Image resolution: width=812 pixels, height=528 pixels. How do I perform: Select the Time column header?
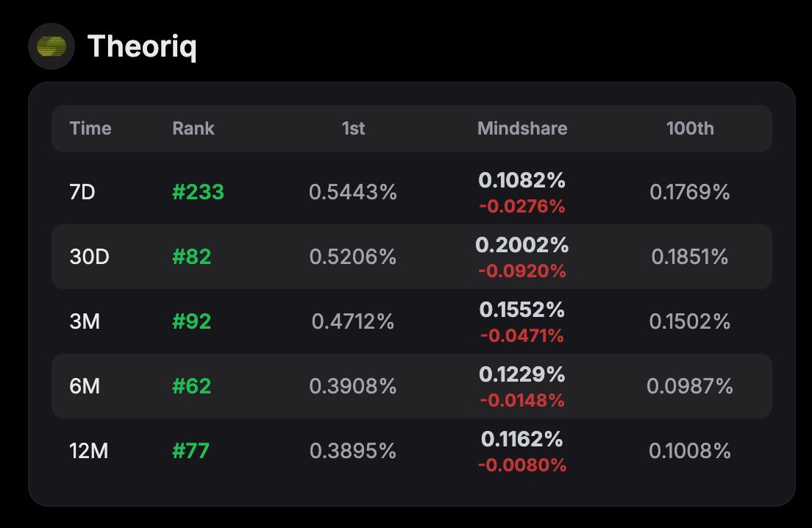[x=90, y=129]
